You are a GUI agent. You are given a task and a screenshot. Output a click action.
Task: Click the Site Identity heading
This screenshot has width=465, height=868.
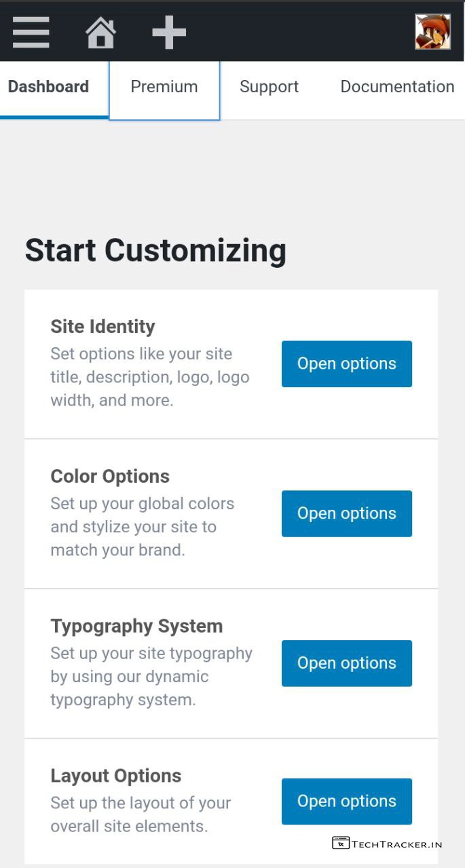103,327
